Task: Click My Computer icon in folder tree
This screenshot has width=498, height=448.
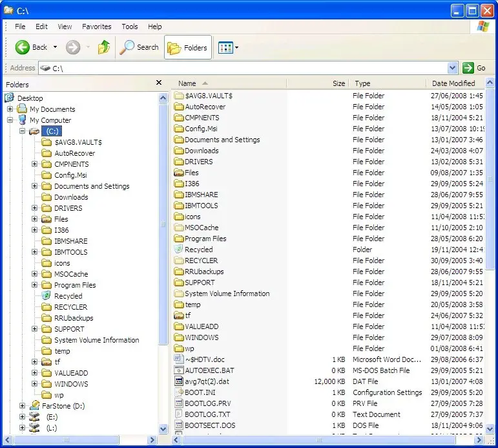Action: (22, 120)
